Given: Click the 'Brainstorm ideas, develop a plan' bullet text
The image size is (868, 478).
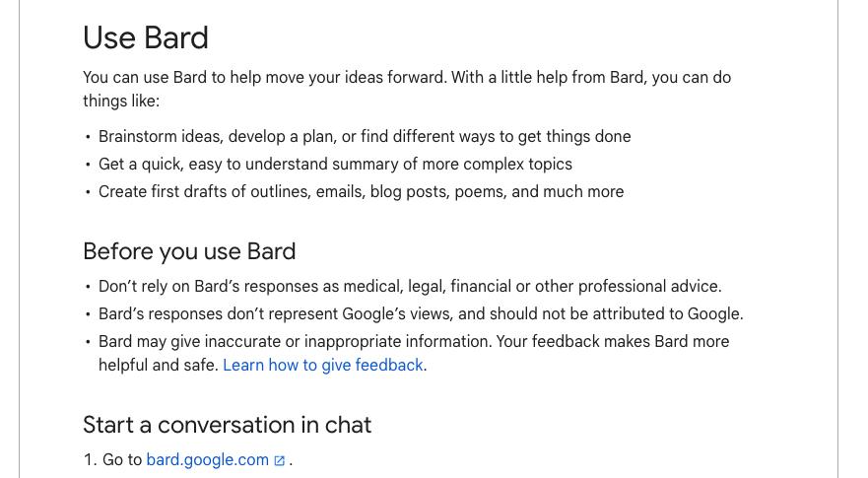Looking at the screenshot, I should tap(365, 136).
